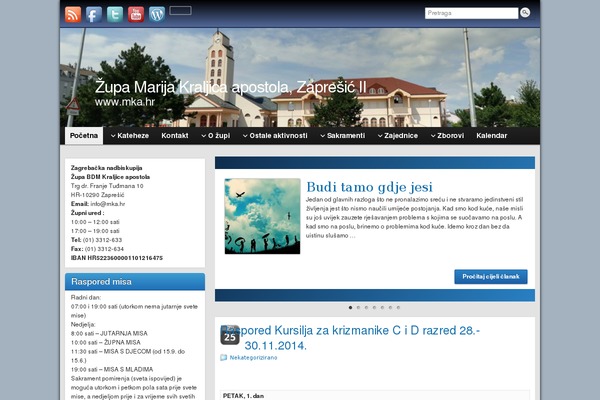Click the date badge showing 25
This screenshot has height=400, width=600.
[230, 335]
